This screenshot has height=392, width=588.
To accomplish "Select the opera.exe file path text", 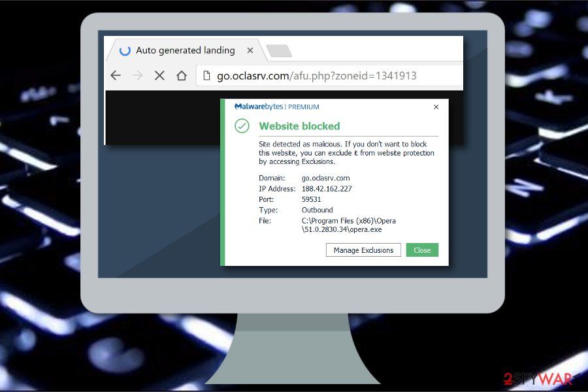I will tap(349, 225).
